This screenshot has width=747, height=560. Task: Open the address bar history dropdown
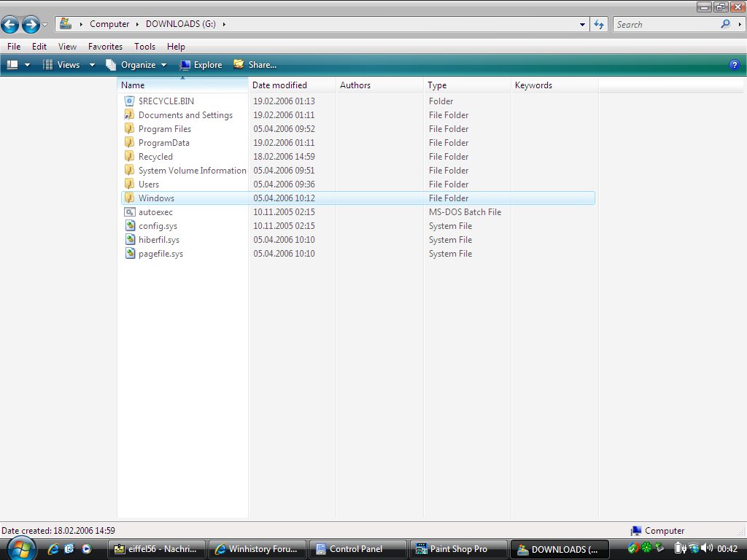point(581,23)
